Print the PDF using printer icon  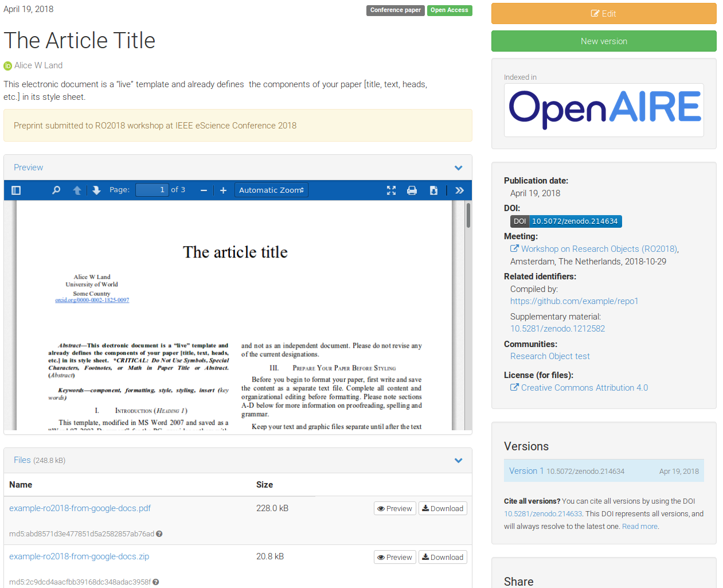point(412,190)
